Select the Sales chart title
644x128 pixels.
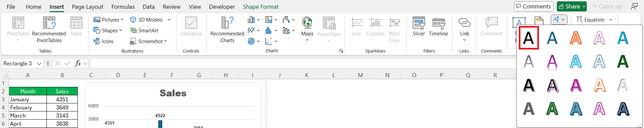(173, 93)
